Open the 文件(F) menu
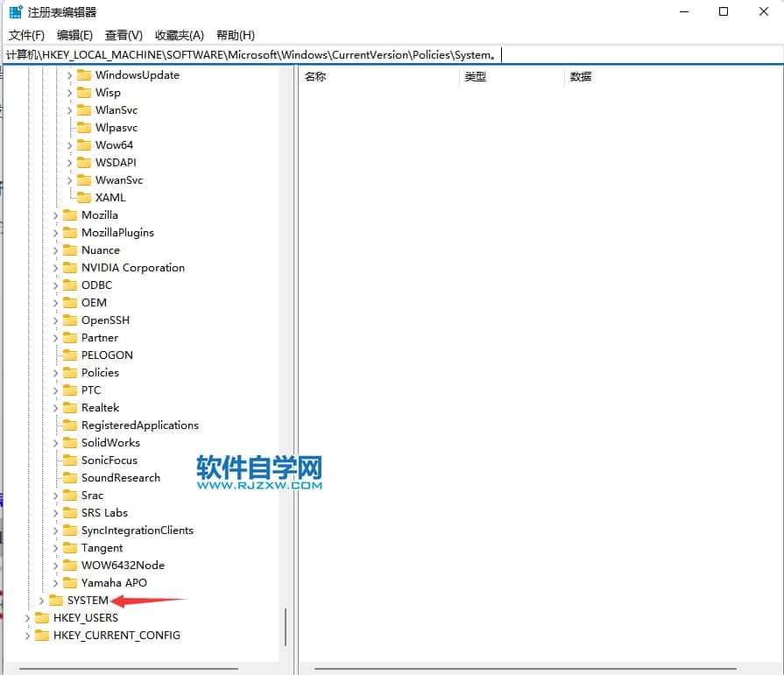The image size is (784, 675). tap(26, 35)
